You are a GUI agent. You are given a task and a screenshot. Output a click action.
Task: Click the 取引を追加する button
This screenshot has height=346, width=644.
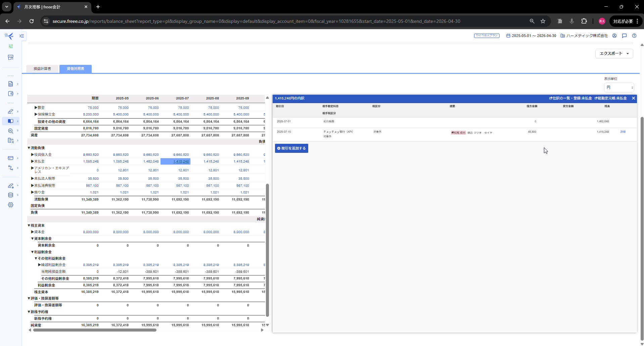[x=291, y=148]
